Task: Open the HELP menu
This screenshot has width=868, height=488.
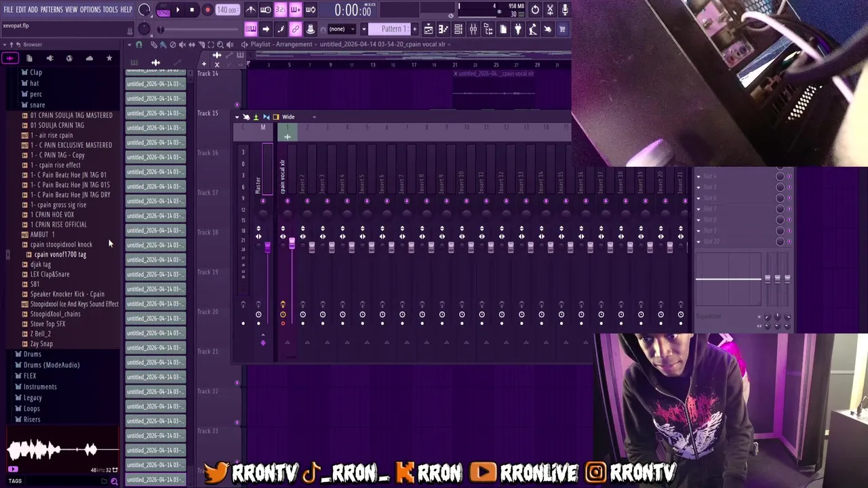Action: click(126, 9)
